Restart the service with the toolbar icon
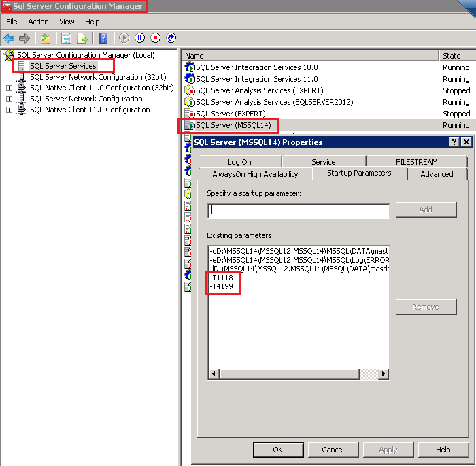476x466 pixels. pos(171,38)
